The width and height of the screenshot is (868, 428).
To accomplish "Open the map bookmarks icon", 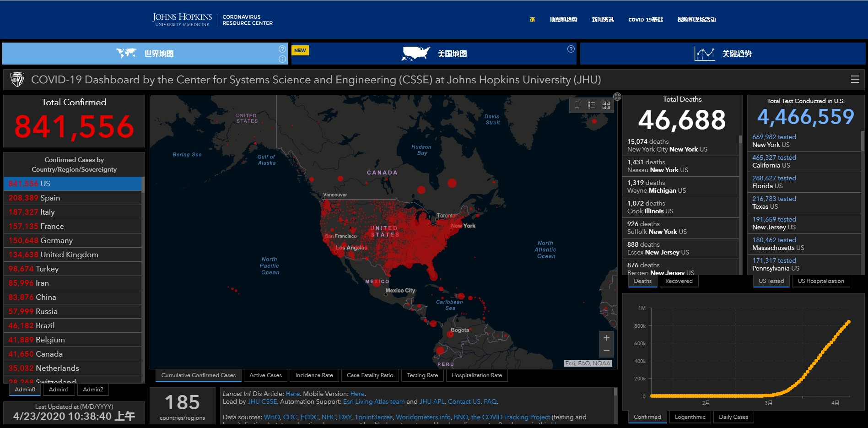I will click(577, 105).
